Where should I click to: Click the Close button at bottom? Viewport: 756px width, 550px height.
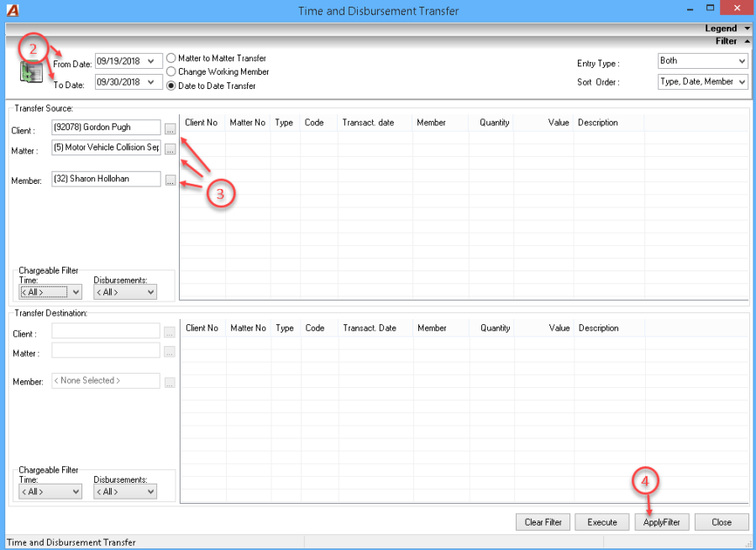point(722,522)
